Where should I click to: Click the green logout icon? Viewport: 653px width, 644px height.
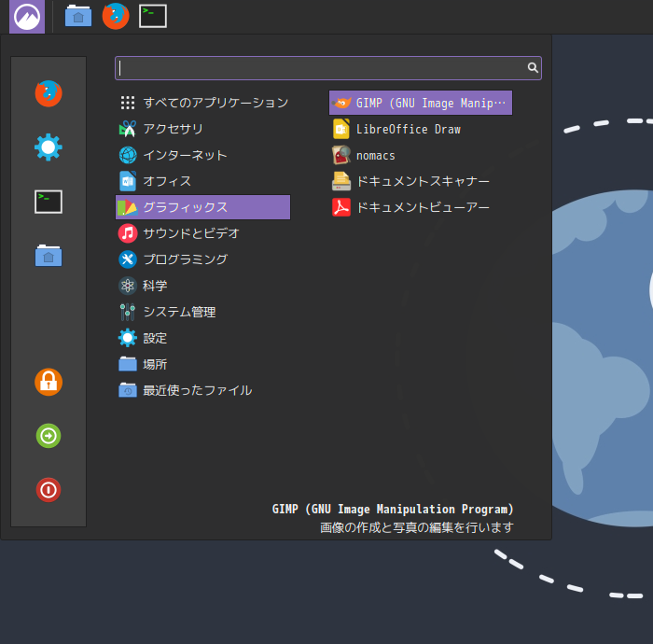[49, 436]
